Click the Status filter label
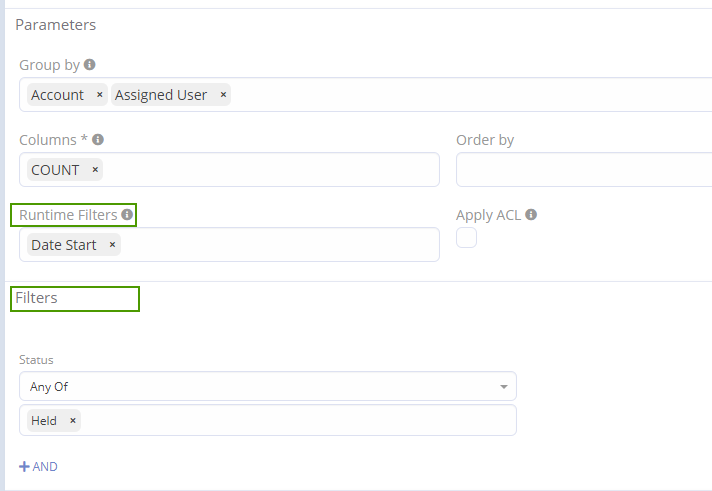The height and width of the screenshot is (491, 712). (x=36, y=360)
